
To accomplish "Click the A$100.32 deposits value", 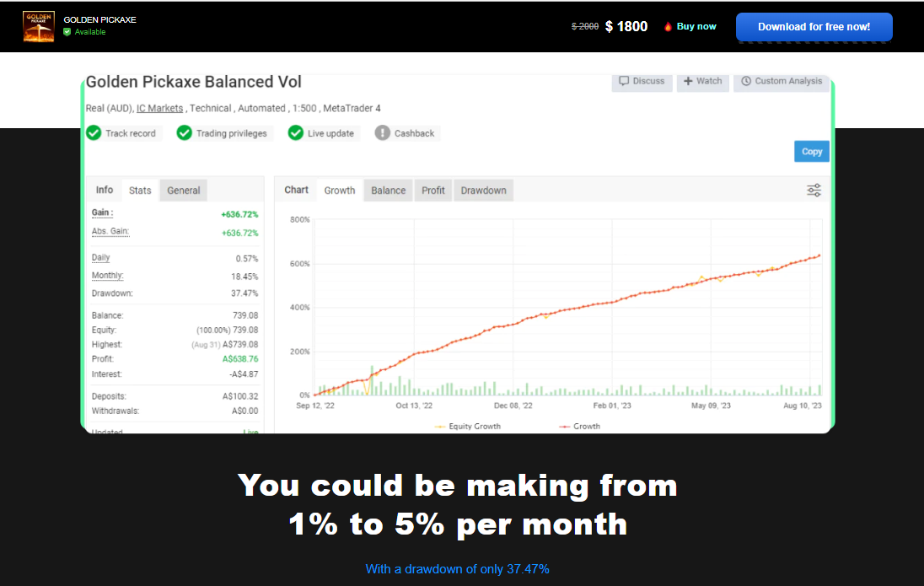I will 240,396.
